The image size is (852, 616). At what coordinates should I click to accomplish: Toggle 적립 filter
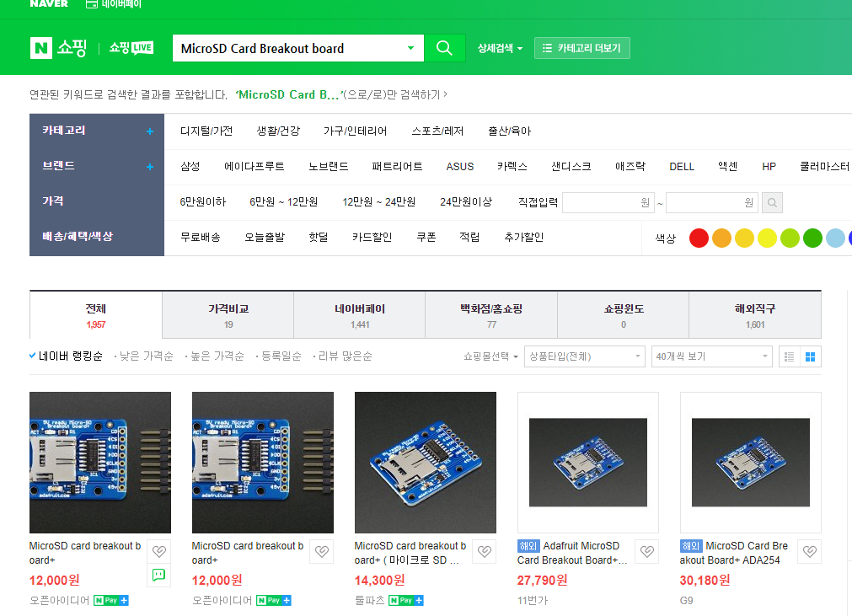point(469,238)
